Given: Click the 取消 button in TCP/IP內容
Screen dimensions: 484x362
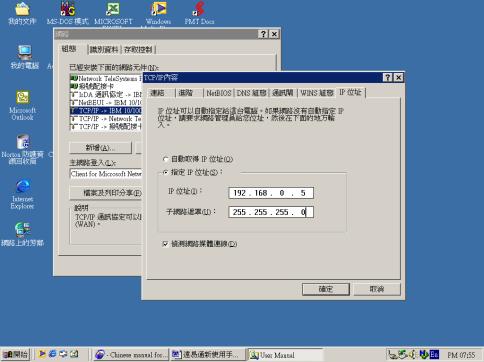Looking at the screenshot, I should [x=377, y=289].
